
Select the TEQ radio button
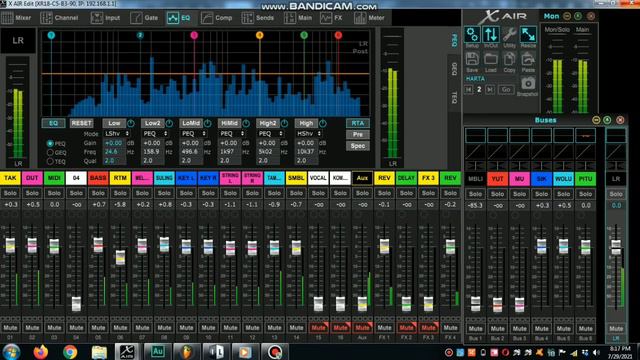click(x=50, y=161)
